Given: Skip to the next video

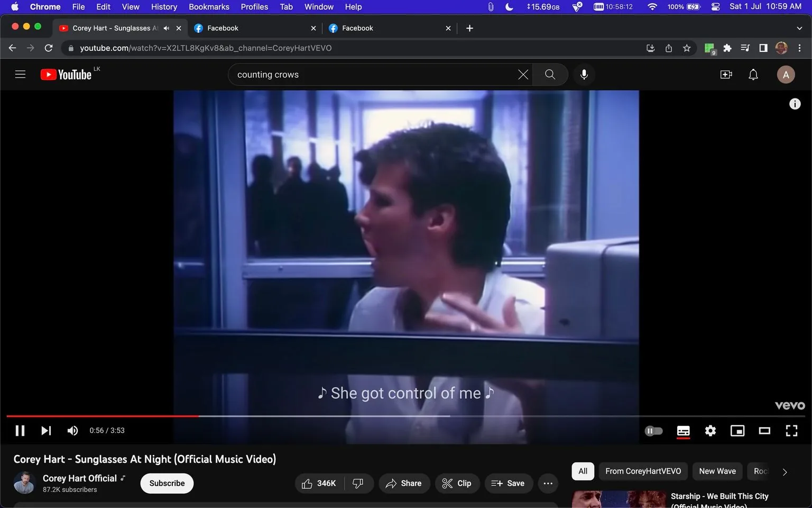Looking at the screenshot, I should [x=46, y=430].
